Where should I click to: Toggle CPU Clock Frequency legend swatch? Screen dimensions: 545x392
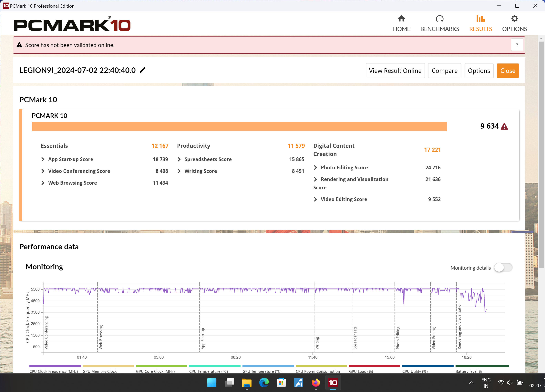(x=55, y=366)
